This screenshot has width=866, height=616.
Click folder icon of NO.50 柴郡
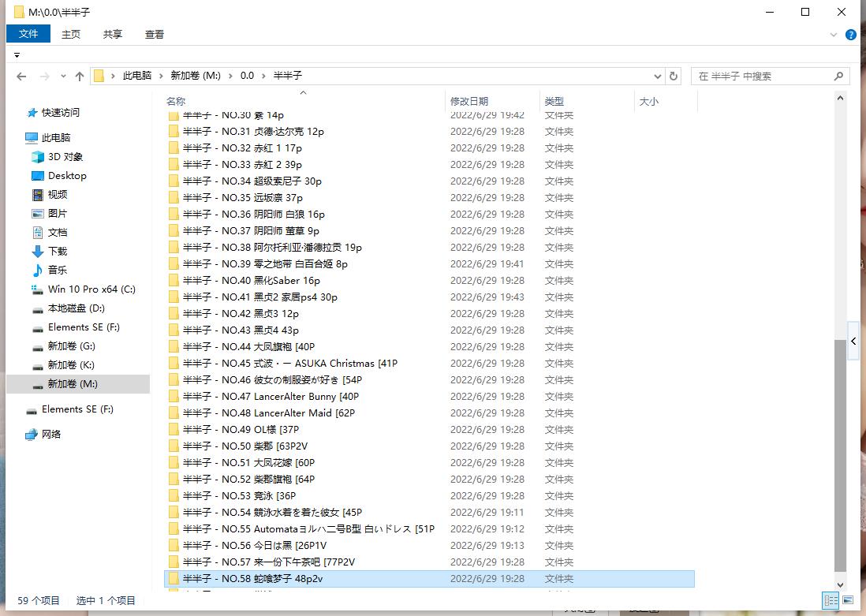(174, 446)
